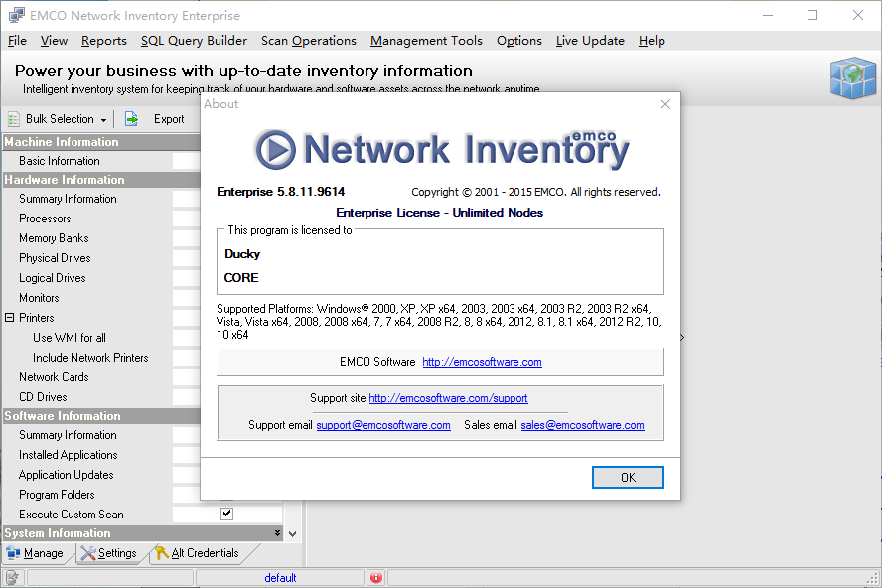Click the key icon on Alt Credentials tab
This screenshot has width=882, height=588.
161,553
